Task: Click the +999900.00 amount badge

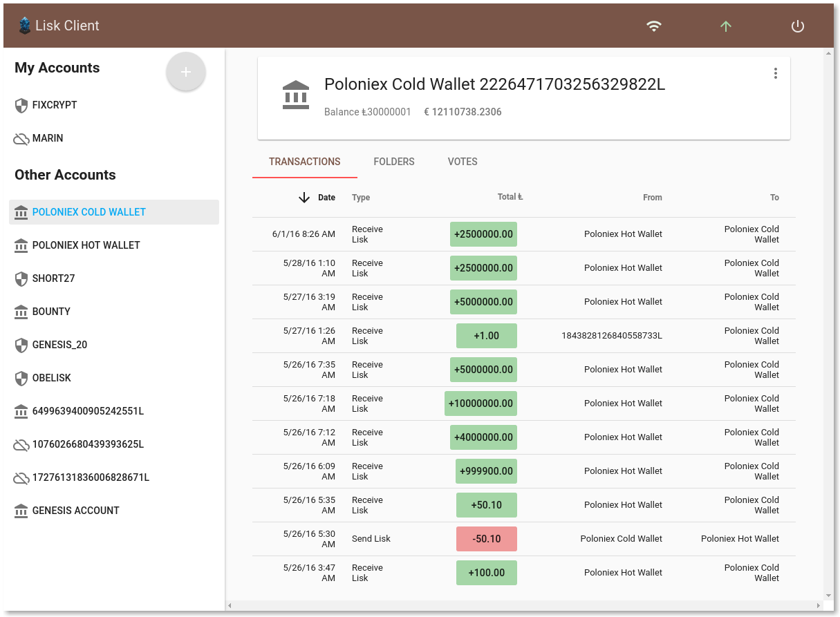Action: click(x=486, y=471)
